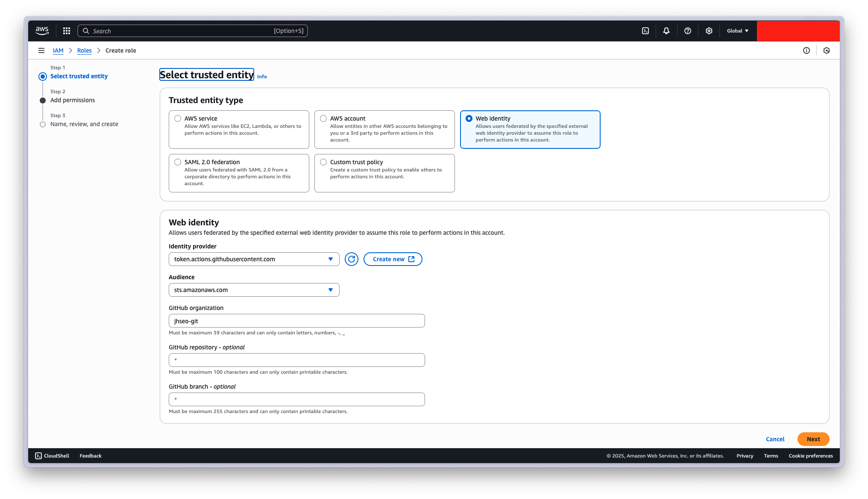This screenshot has height=499, width=868.
Task: Open the Global region selector
Action: coord(738,31)
